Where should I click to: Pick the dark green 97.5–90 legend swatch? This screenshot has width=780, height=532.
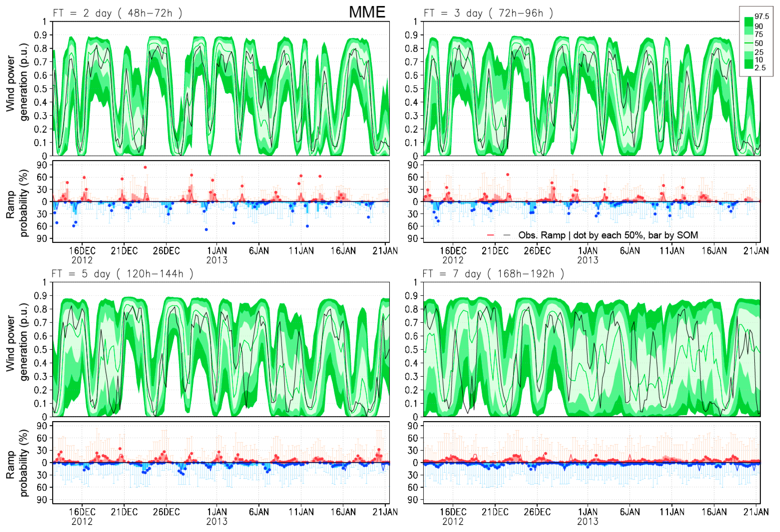coord(749,22)
